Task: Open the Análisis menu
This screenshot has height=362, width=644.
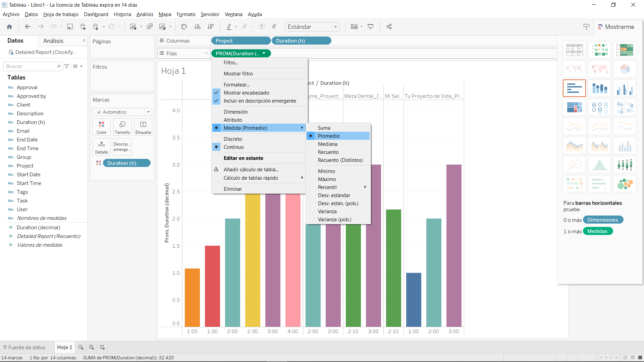Action: [x=145, y=14]
